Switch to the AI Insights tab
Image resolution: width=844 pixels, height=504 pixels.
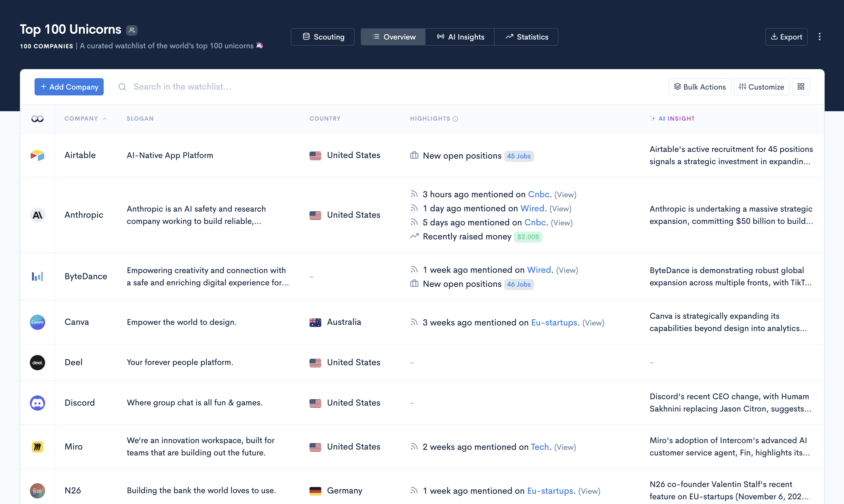(x=460, y=37)
